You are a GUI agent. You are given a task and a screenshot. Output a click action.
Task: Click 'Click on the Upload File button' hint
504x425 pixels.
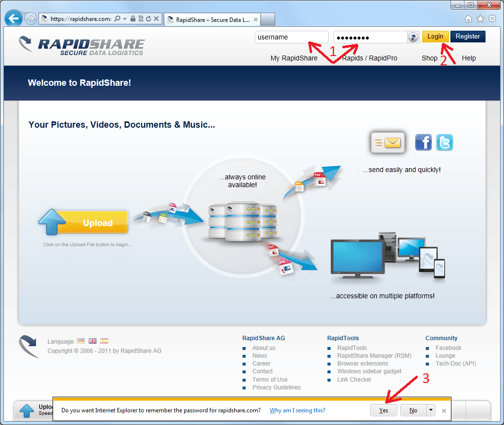[x=88, y=245]
